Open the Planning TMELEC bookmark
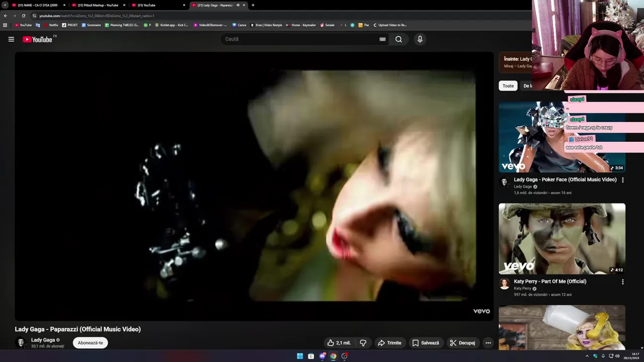The height and width of the screenshot is (362, 644). point(122,25)
